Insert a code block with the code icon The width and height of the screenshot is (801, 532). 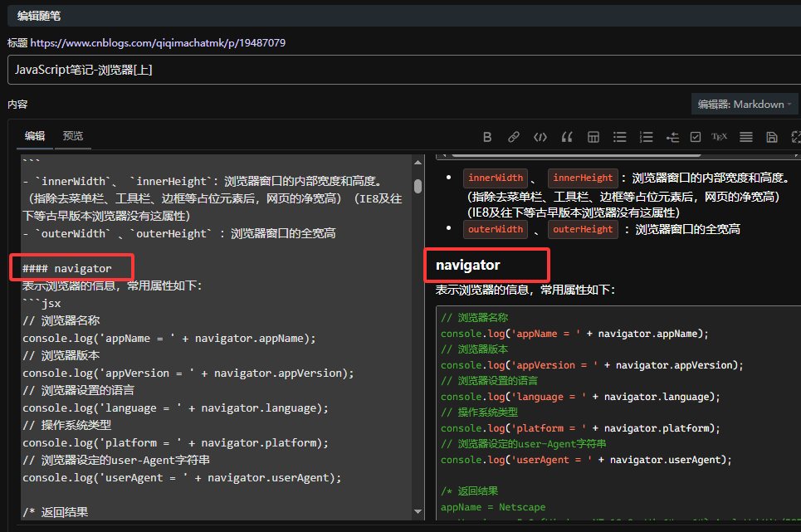point(540,137)
